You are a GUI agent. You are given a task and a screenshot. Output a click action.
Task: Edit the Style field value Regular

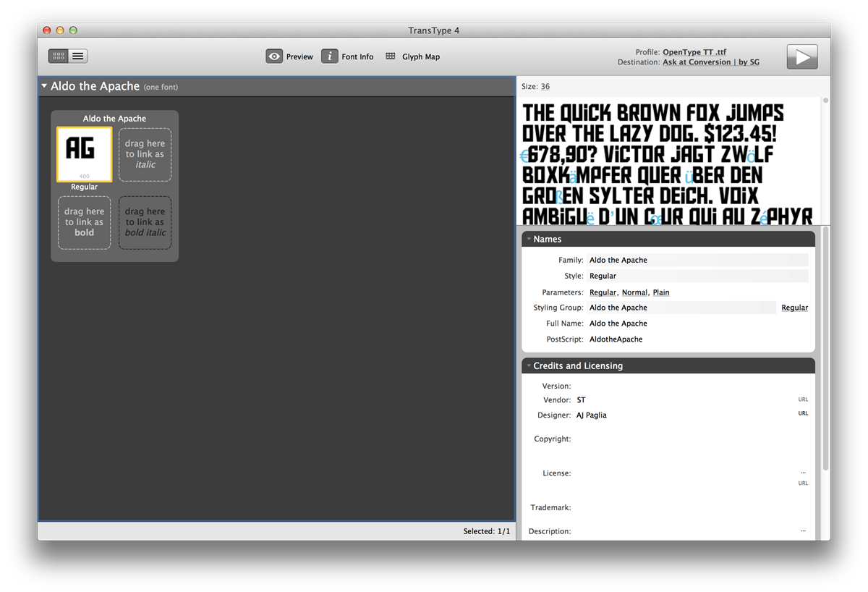tap(697, 276)
